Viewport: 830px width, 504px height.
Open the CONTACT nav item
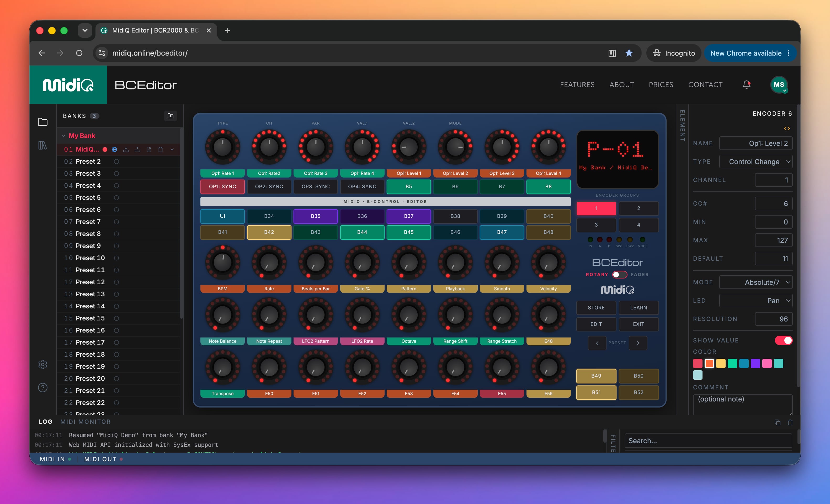(x=705, y=84)
